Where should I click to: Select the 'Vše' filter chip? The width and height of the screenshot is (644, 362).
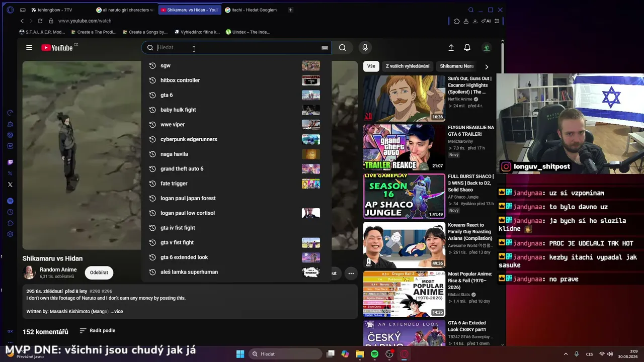tap(371, 66)
